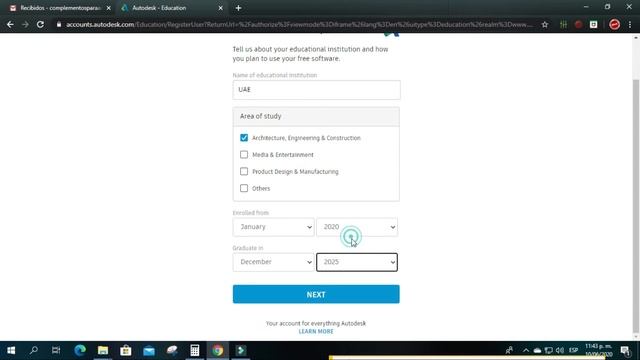Open the red profile avatar icon

615,24
